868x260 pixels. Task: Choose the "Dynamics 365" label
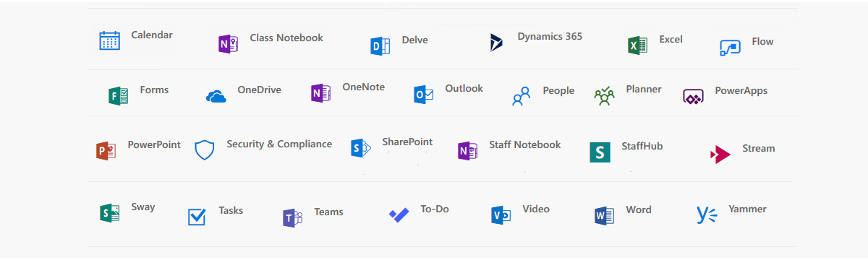click(x=550, y=36)
